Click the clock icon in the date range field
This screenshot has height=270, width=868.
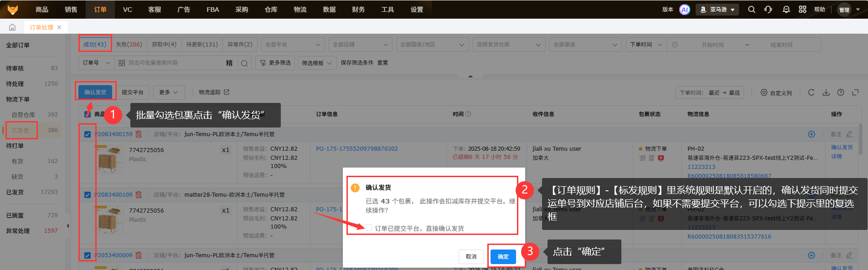coord(675,45)
